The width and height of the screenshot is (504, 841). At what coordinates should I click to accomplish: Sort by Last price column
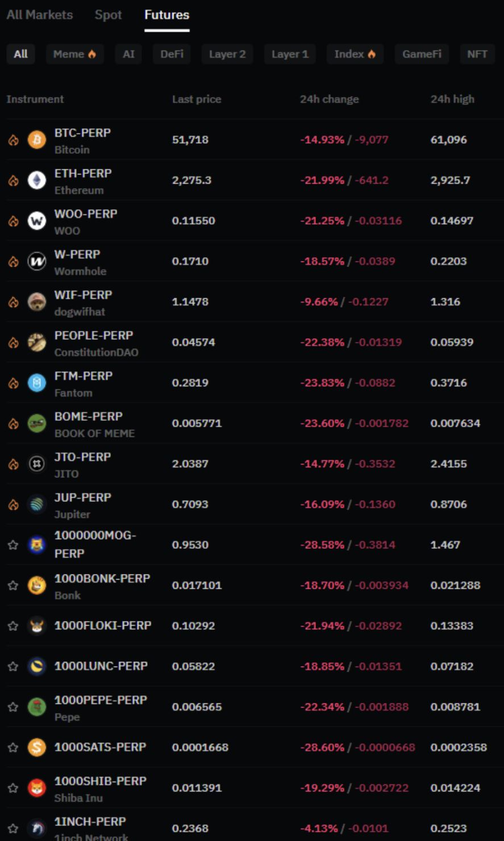tap(197, 99)
